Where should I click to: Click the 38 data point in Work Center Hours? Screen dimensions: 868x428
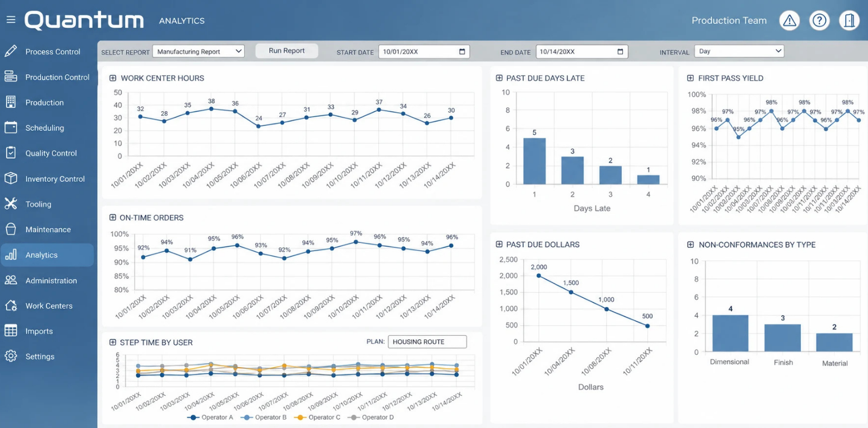click(x=212, y=109)
